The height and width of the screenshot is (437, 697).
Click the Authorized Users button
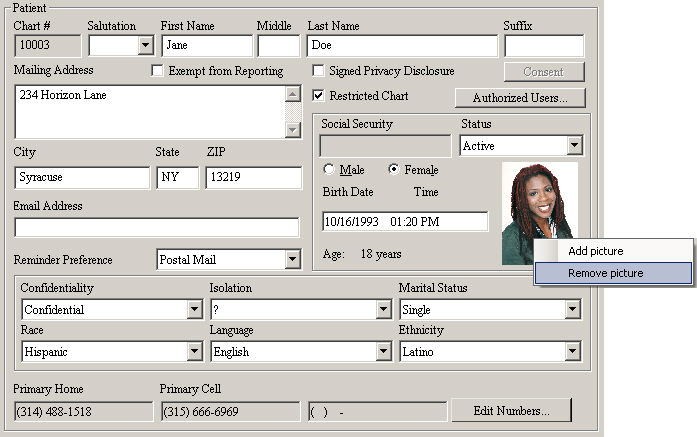(x=520, y=98)
